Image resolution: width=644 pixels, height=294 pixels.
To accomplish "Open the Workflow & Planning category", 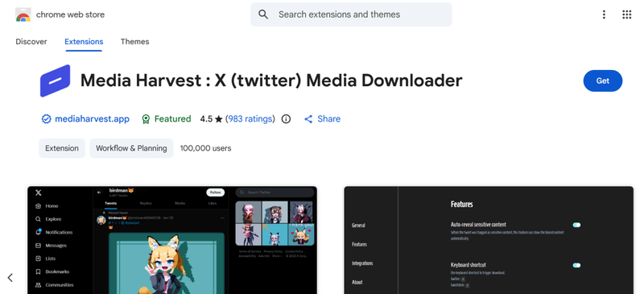I will coord(131,148).
